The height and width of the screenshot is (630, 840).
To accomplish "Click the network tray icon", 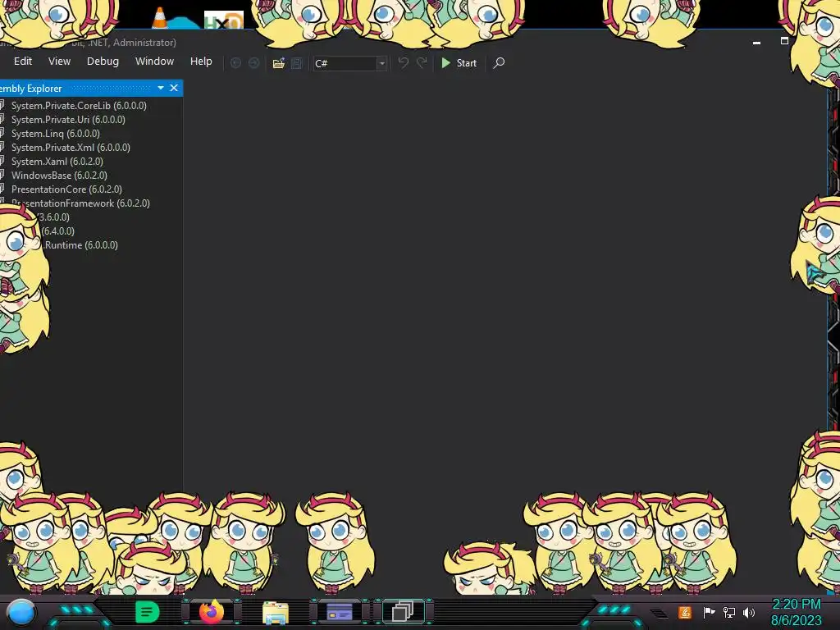I will click(x=729, y=612).
